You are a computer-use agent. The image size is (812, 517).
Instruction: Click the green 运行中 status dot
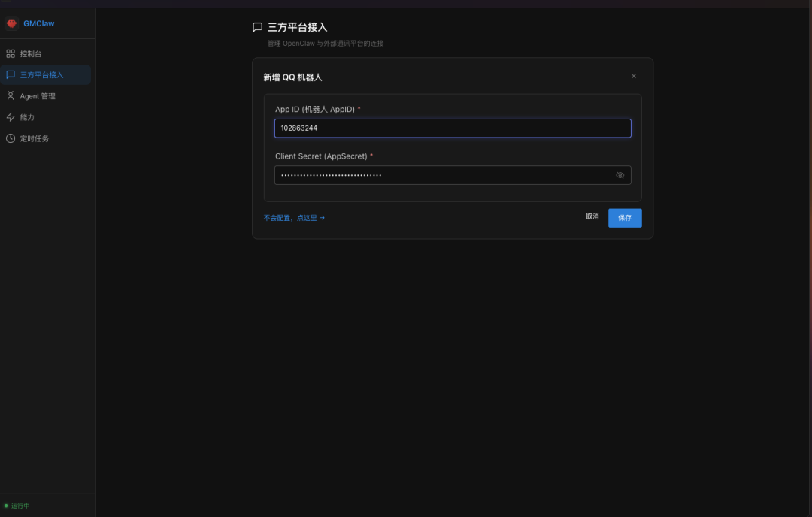pos(6,506)
